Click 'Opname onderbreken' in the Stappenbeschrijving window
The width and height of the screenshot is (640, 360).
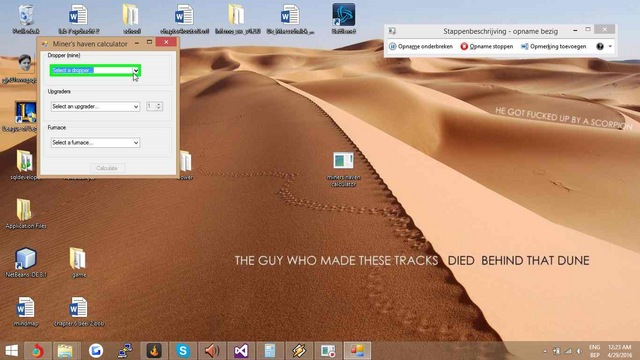[x=421, y=47]
